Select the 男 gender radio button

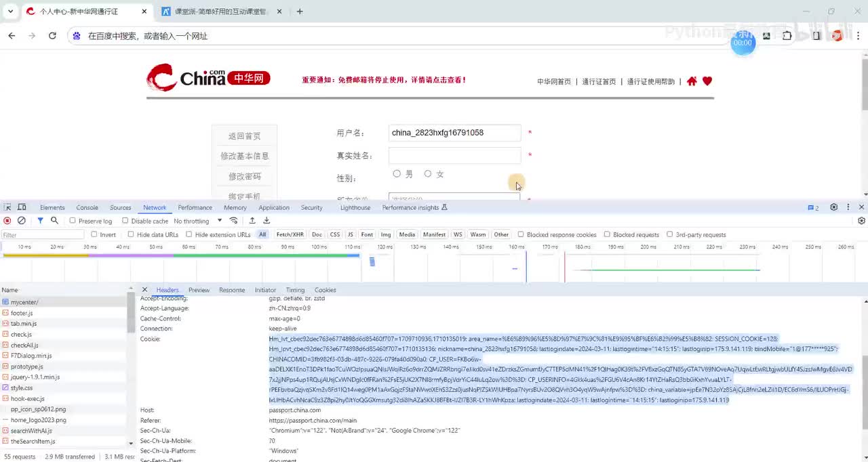pyautogui.click(x=397, y=174)
